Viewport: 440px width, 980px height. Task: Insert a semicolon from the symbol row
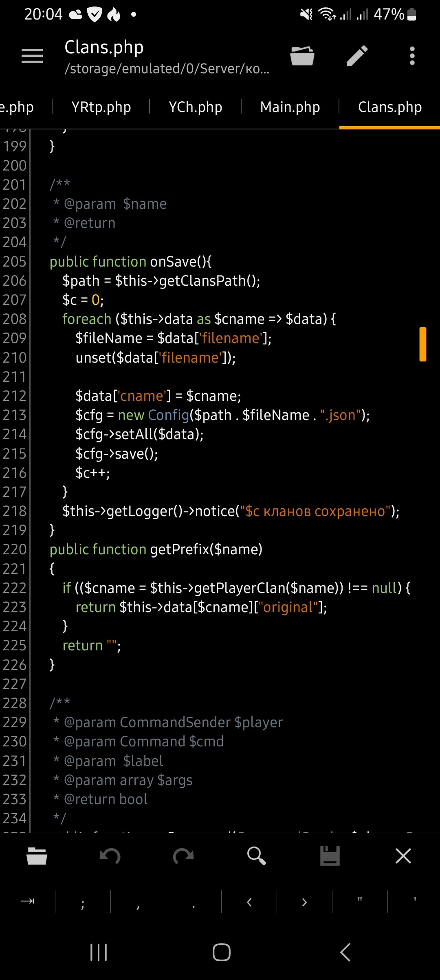click(83, 902)
